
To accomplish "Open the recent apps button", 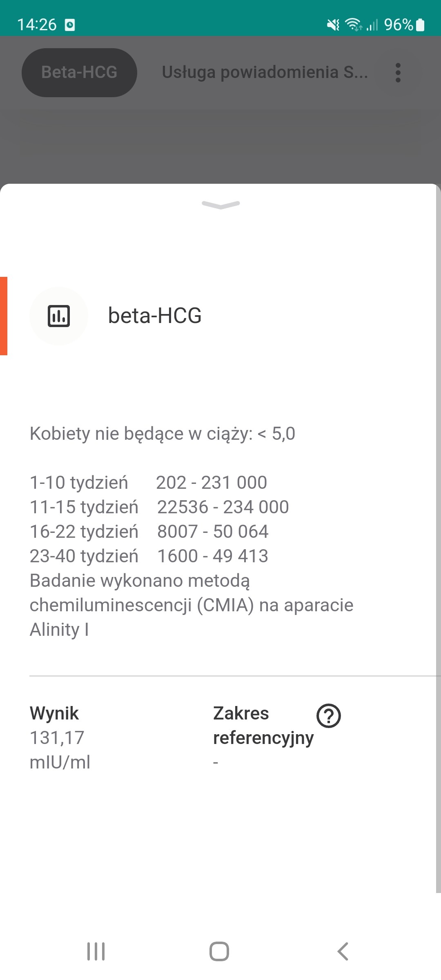I will (96, 951).
